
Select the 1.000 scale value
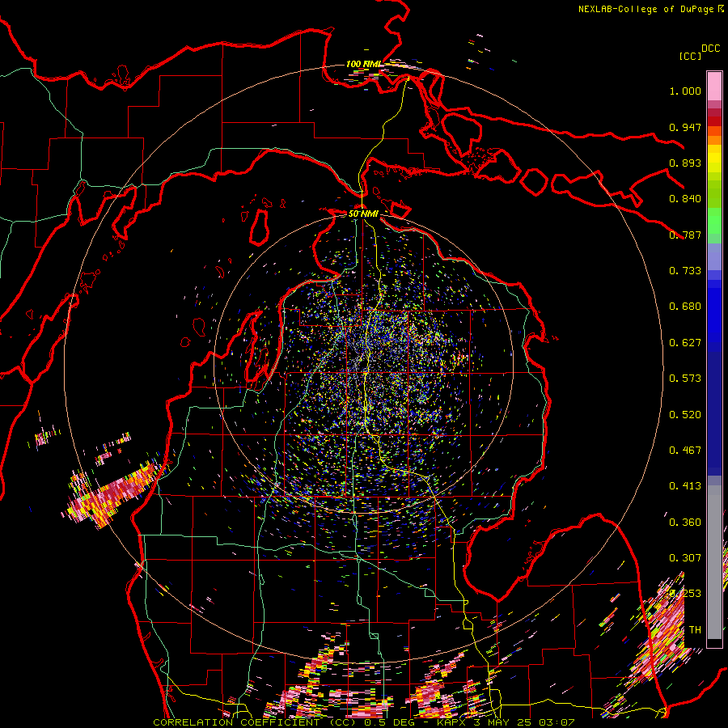685,91
